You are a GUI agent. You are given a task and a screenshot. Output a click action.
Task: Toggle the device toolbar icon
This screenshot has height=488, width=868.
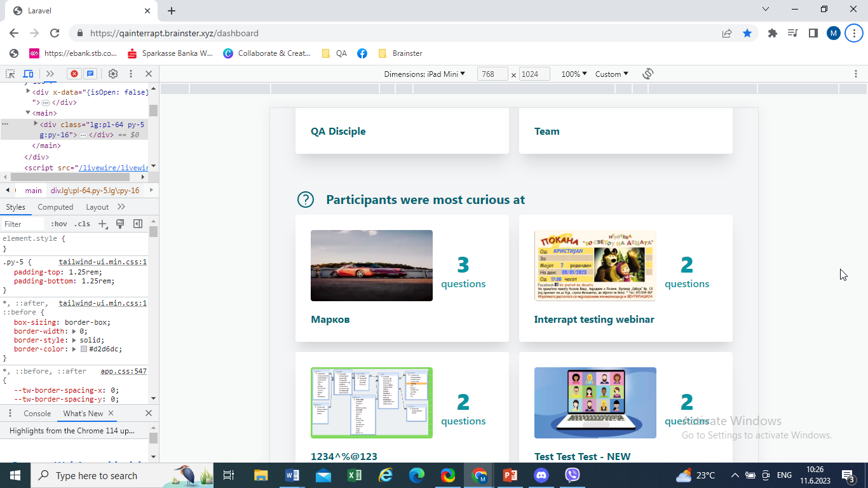point(28,74)
